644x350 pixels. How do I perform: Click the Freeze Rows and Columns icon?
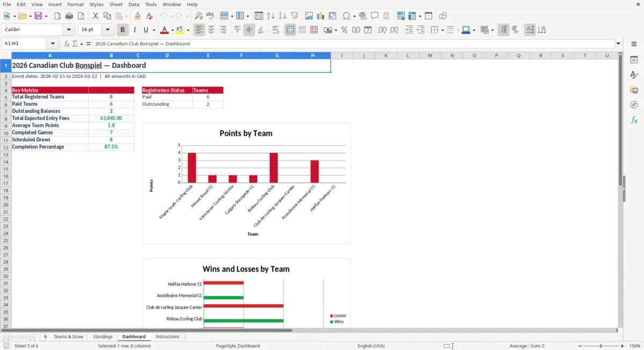[x=412, y=16]
